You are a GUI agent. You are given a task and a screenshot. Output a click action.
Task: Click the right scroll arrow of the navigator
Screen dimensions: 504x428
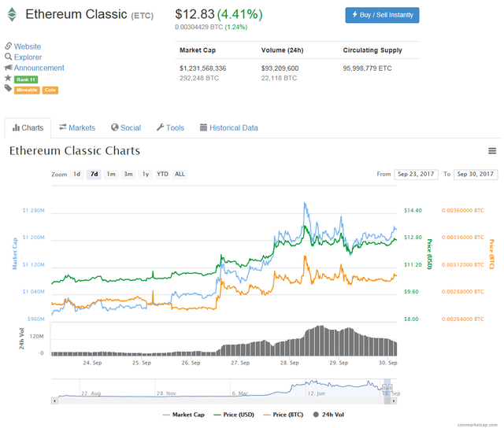pyautogui.click(x=394, y=400)
